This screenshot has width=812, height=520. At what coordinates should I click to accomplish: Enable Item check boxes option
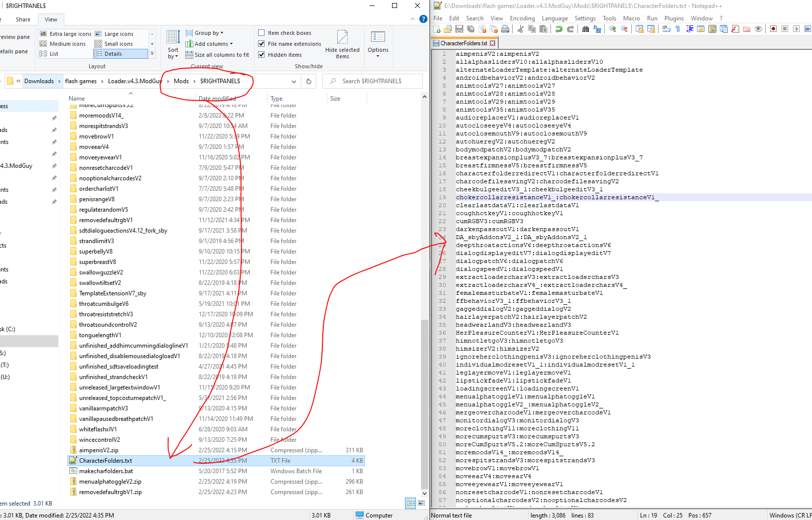pos(262,33)
